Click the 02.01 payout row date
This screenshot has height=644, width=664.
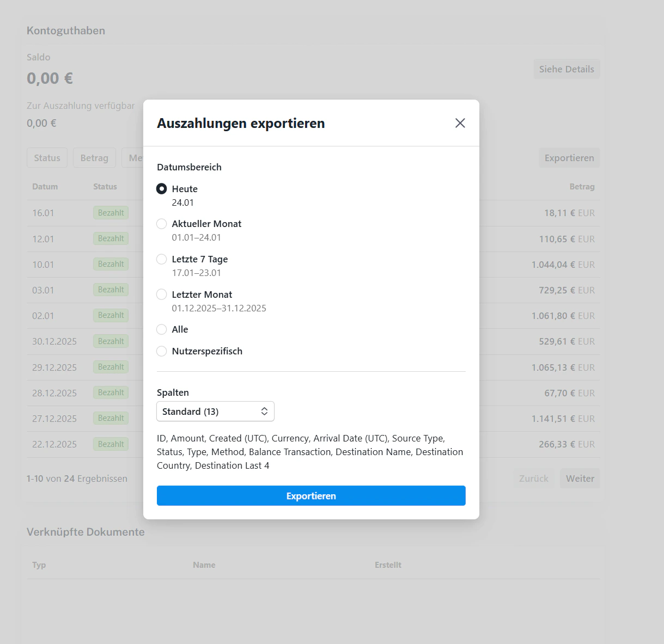click(x=43, y=316)
